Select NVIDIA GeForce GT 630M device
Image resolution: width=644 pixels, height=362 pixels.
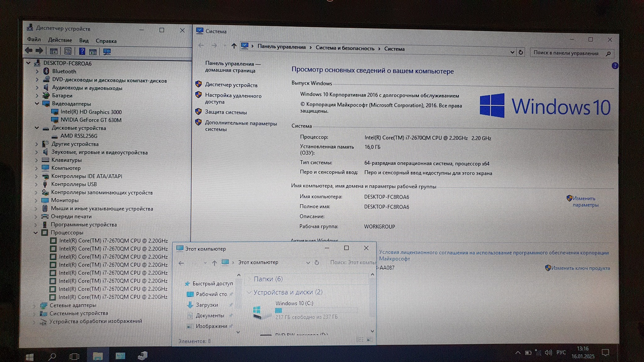tap(91, 120)
